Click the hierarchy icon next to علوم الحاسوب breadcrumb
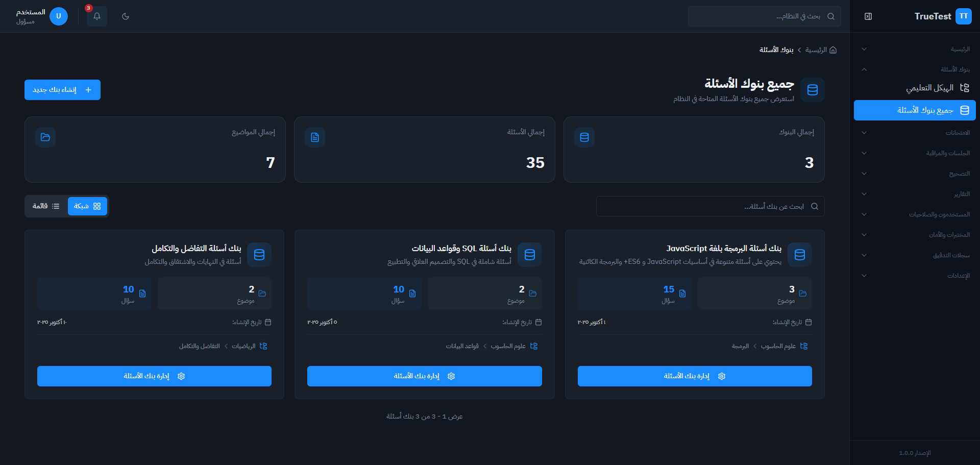This screenshot has width=980, height=465. (x=805, y=346)
